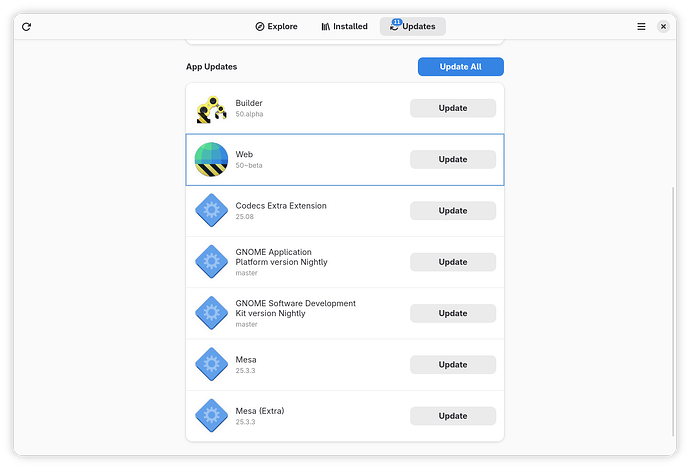Click the refresh updates icon
The width and height of the screenshot is (690, 469).
[x=26, y=27]
